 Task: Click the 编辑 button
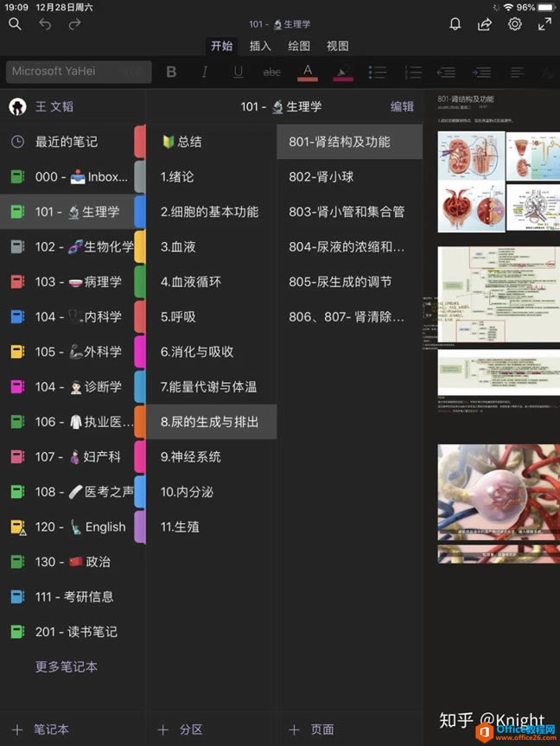point(402,106)
